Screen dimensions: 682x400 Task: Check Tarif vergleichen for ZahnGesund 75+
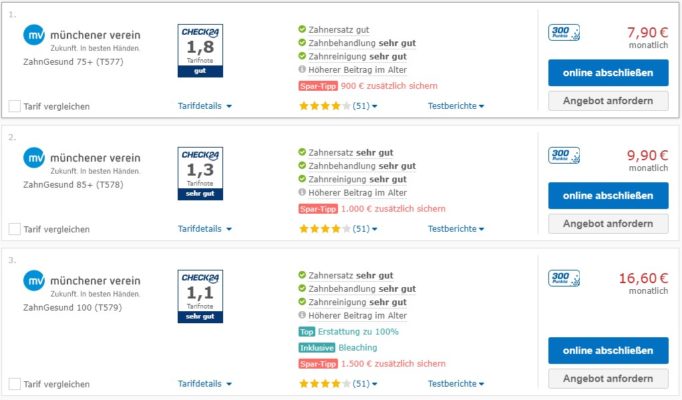tap(14, 106)
